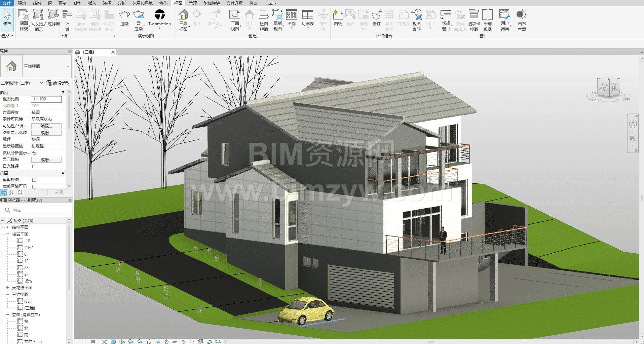This screenshot has width=644, height=344.
Task: Click 编辑类型 (Edit Type) button
Action: point(58,83)
